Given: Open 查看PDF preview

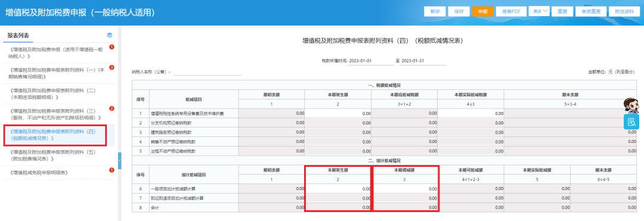Looking at the screenshot, I should pos(511,11).
